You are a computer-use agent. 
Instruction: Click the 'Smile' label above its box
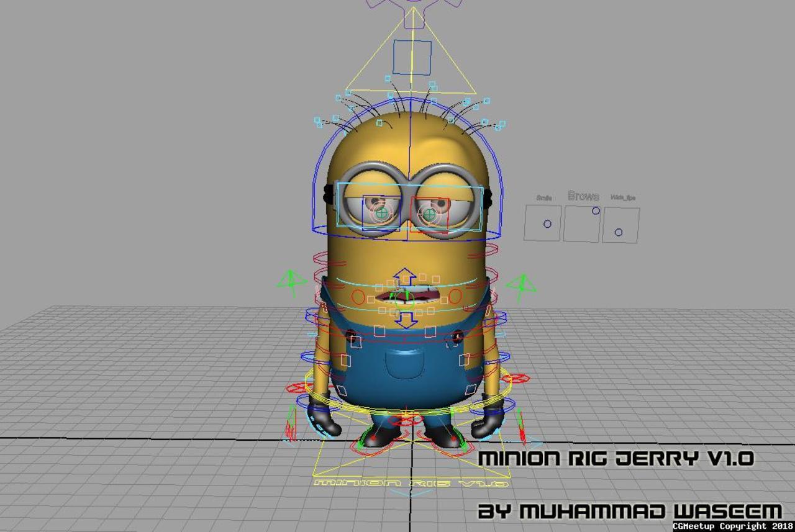[544, 198]
